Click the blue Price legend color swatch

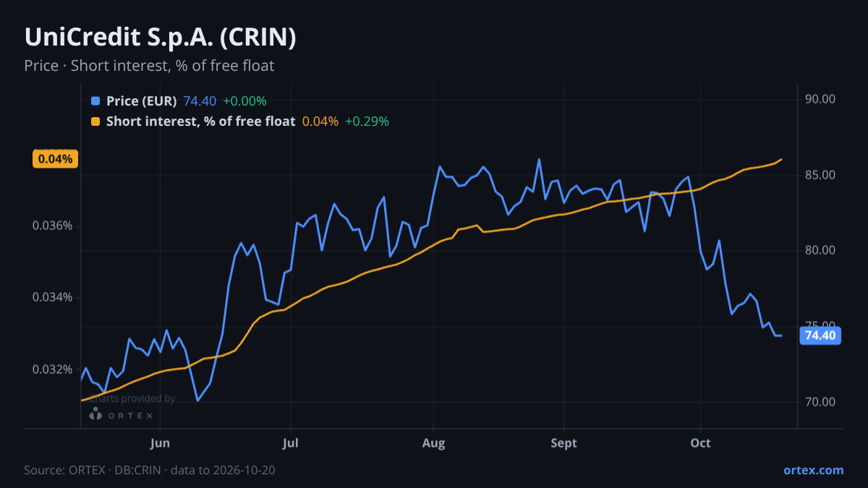tap(95, 101)
